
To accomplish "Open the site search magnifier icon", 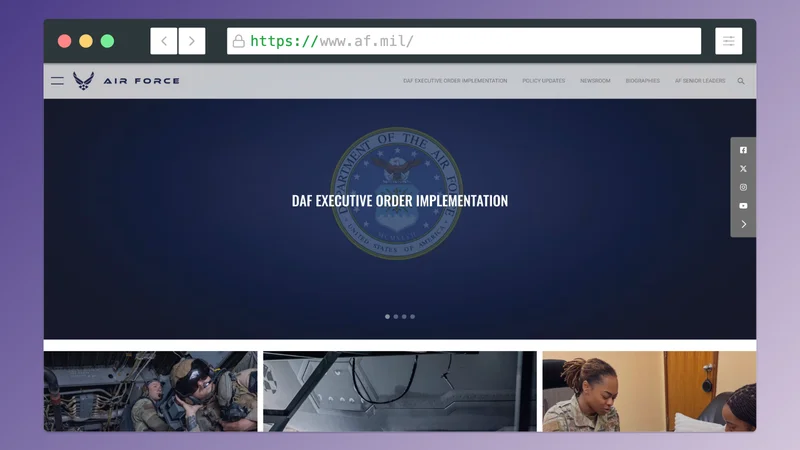I will (x=741, y=81).
